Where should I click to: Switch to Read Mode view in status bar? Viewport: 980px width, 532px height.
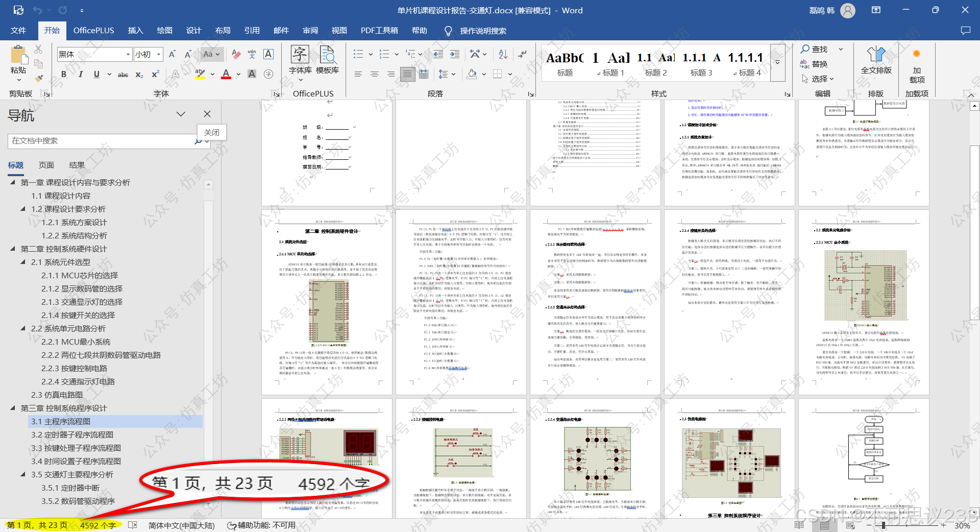pos(799,525)
